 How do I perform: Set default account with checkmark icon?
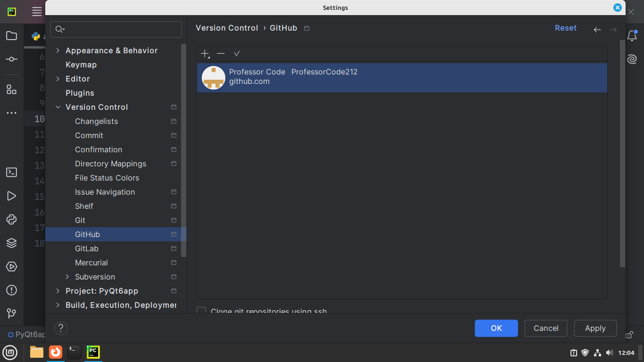237,54
